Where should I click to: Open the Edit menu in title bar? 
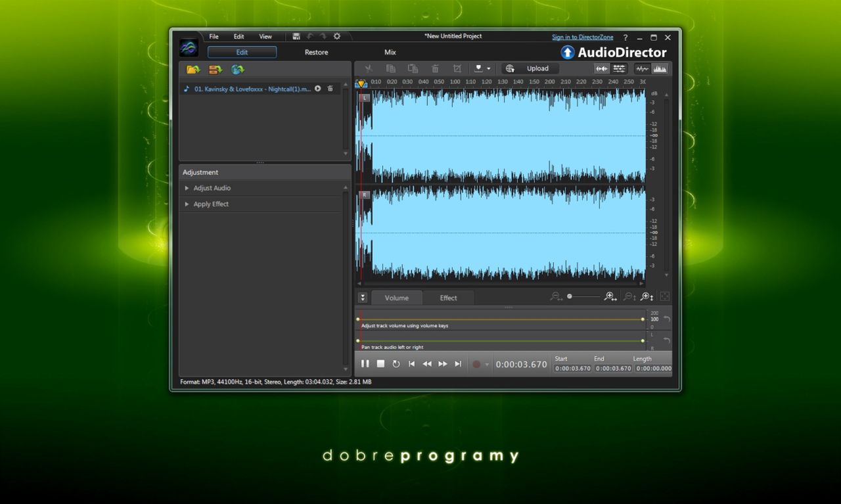click(239, 37)
